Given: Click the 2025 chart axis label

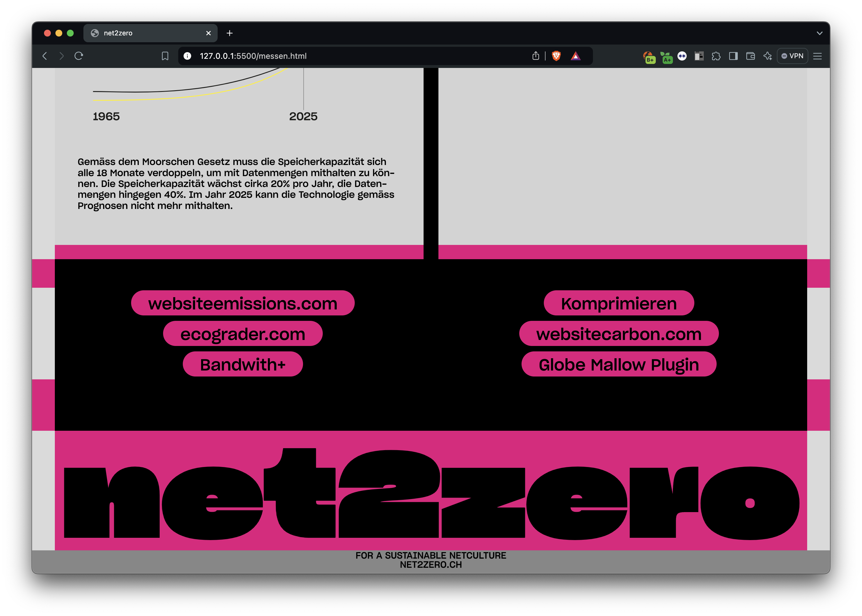Looking at the screenshot, I should pos(303,116).
